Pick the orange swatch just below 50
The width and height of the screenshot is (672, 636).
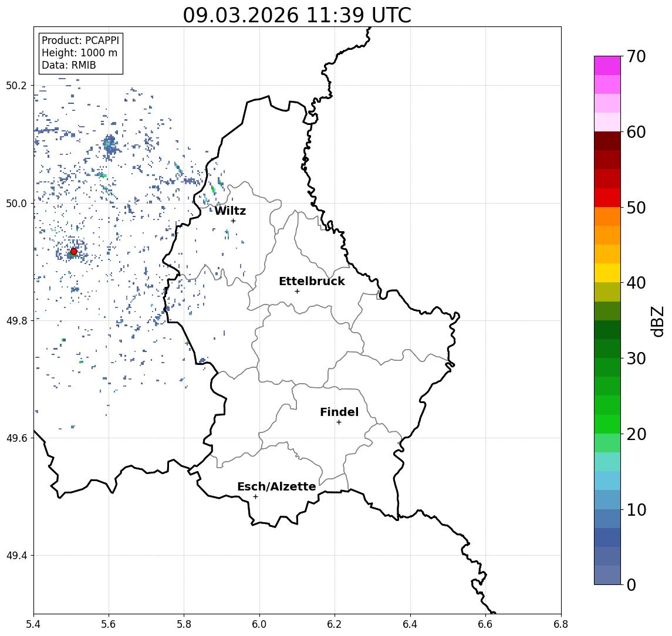(607, 216)
